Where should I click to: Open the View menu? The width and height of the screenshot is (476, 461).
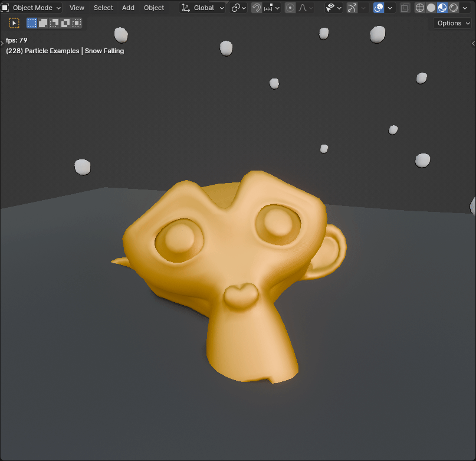coord(77,8)
